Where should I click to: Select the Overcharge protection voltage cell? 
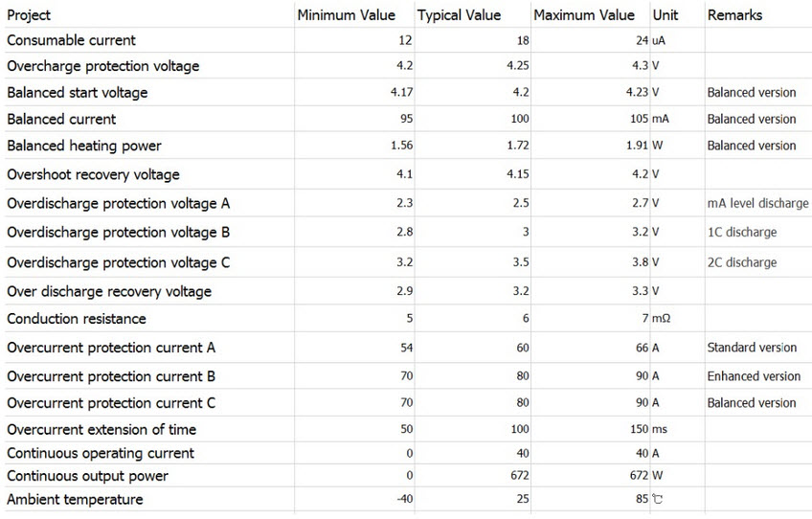[102, 67]
